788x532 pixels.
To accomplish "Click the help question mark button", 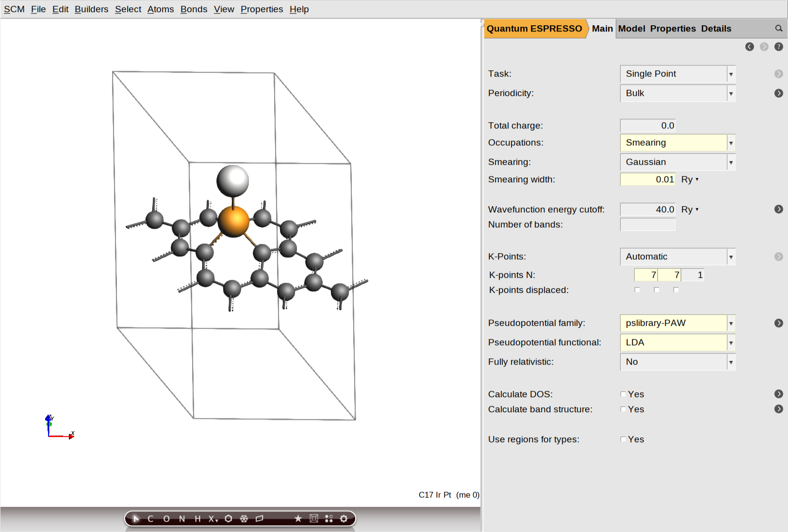I will [779, 47].
